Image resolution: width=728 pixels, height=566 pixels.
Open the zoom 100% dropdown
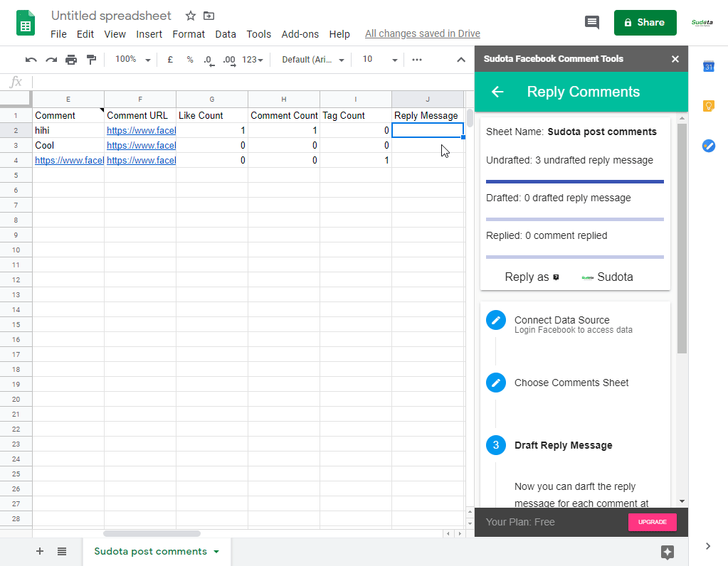[133, 60]
